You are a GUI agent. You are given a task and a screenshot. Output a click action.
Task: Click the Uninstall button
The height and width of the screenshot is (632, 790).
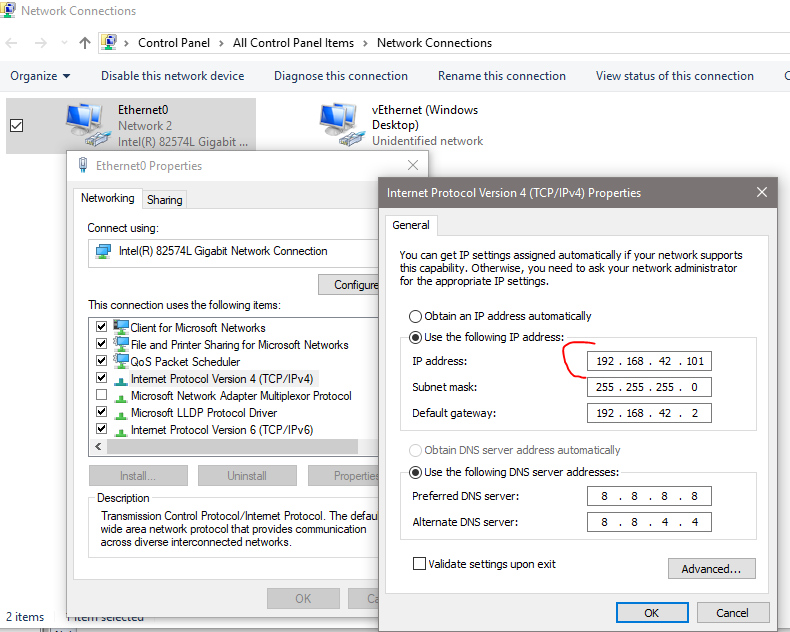pos(247,476)
